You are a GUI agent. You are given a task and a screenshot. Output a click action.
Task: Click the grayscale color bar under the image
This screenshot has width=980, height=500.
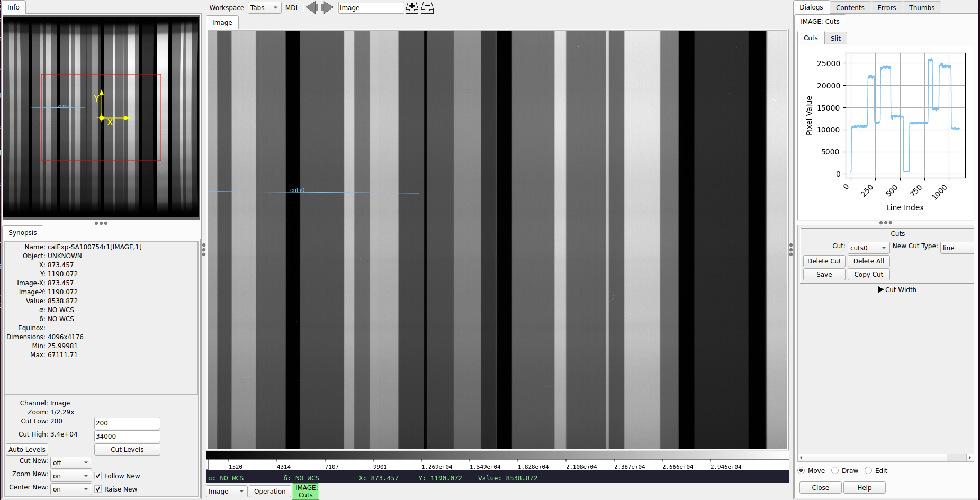point(497,454)
